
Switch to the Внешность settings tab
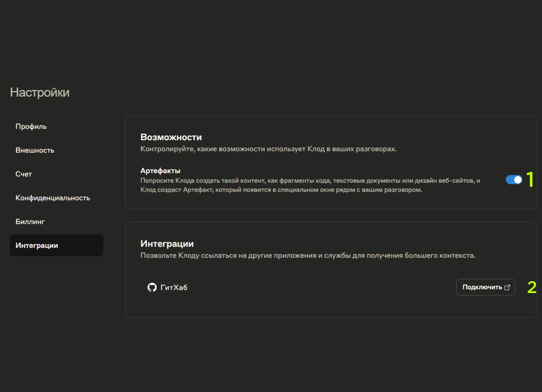point(35,150)
